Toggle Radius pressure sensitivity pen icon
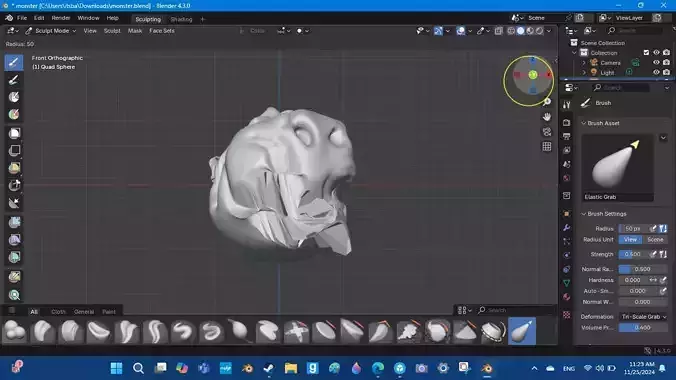 653,229
